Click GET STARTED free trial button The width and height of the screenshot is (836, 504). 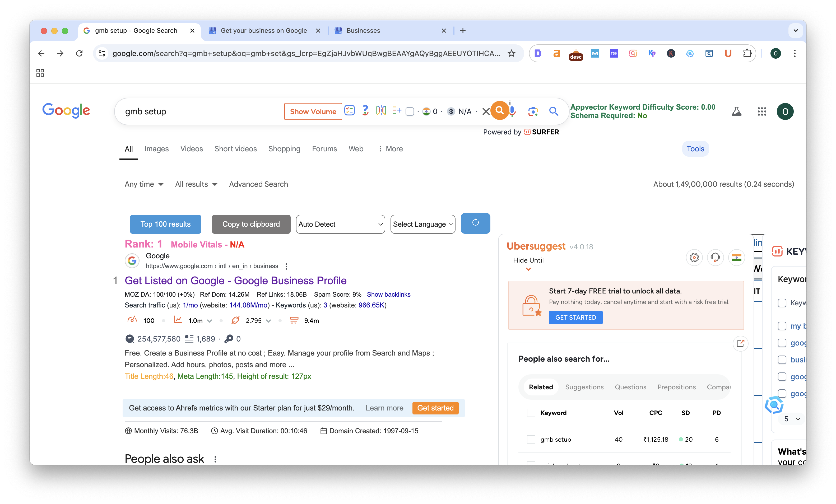point(575,318)
